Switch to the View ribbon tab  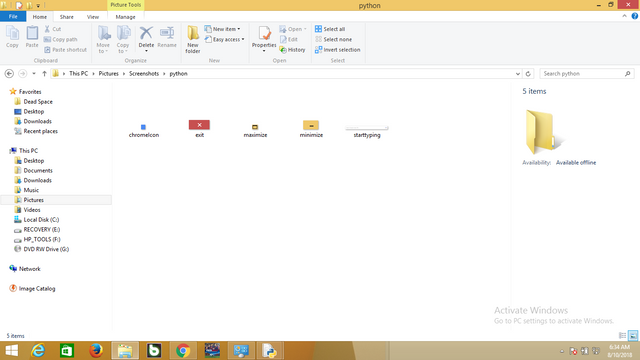click(93, 17)
